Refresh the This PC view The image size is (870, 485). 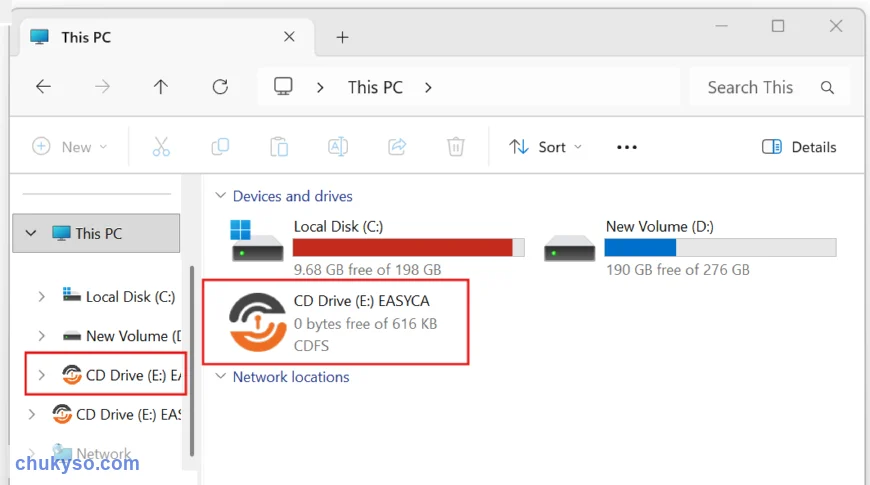[220, 87]
